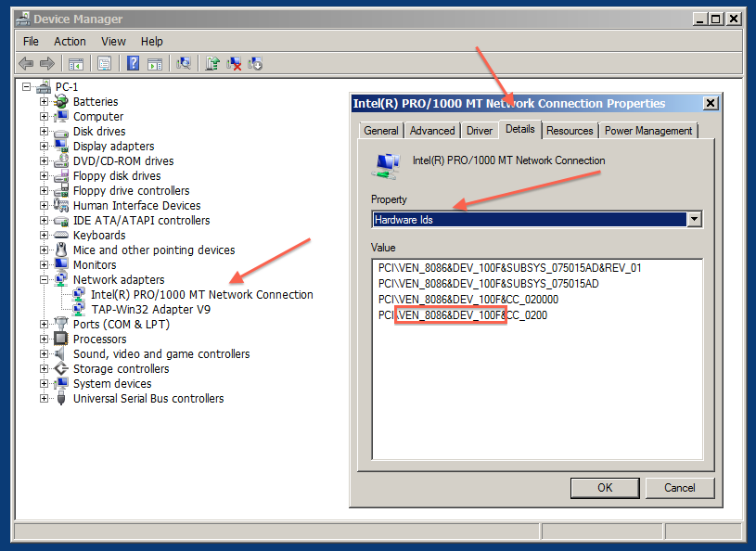This screenshot has width=756, height=551.
Task: Switch to the Advanced tab
Action: 432,131
